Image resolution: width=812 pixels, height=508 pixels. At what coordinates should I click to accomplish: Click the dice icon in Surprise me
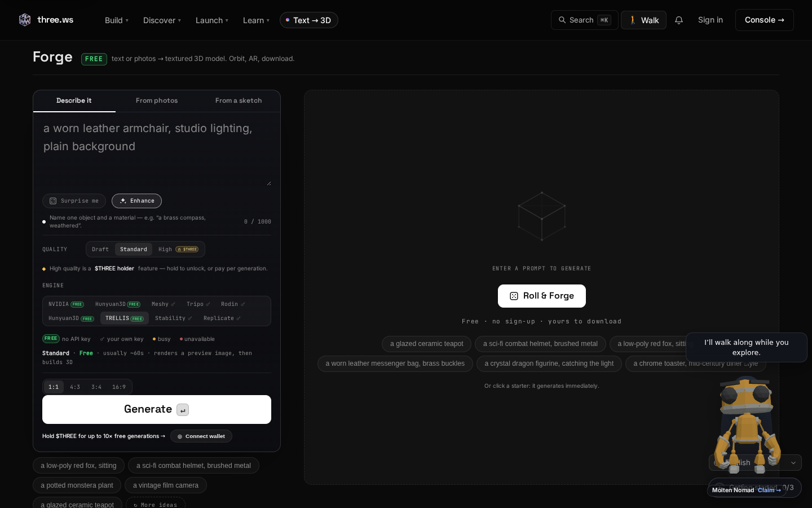53,201
